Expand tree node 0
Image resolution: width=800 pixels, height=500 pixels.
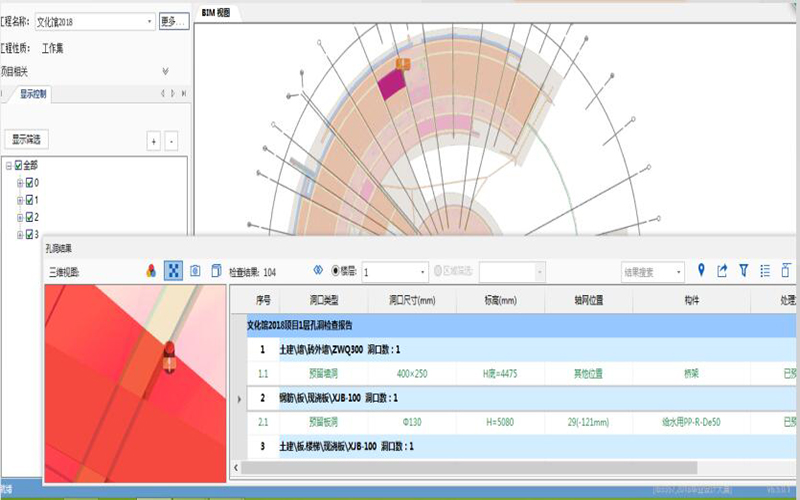click(x=19, y=183)
